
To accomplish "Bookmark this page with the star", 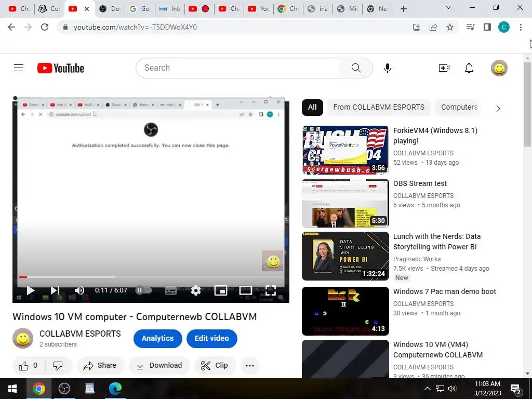I will tap(450, 27).
